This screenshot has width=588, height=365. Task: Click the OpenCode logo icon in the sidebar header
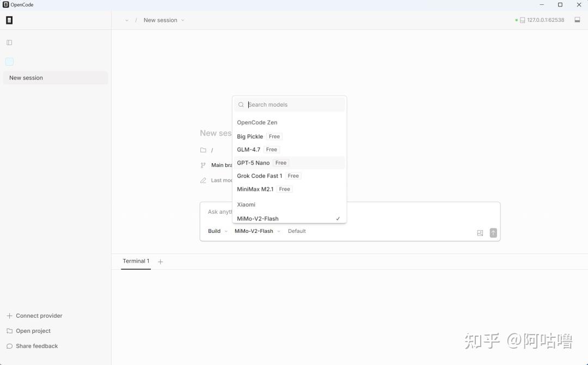[x=9, y=20]
